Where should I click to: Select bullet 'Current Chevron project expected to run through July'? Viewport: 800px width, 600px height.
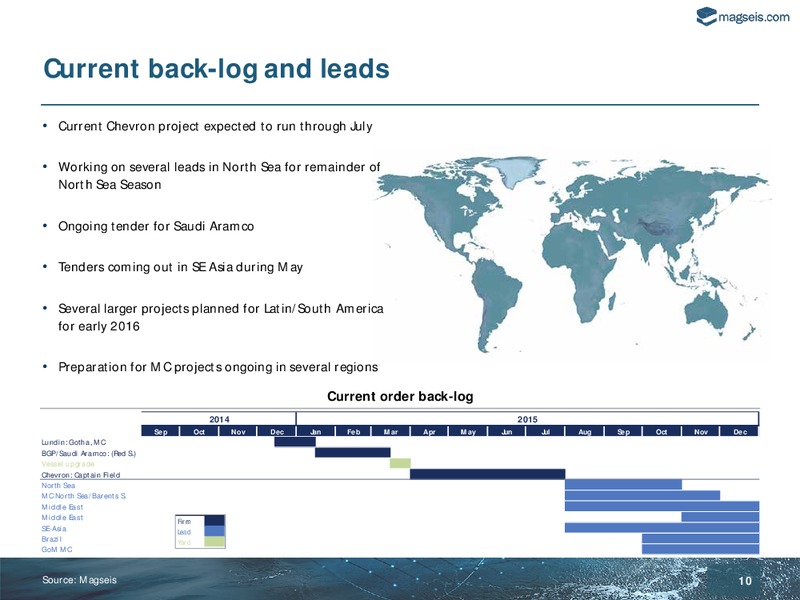tap(215, 126)
